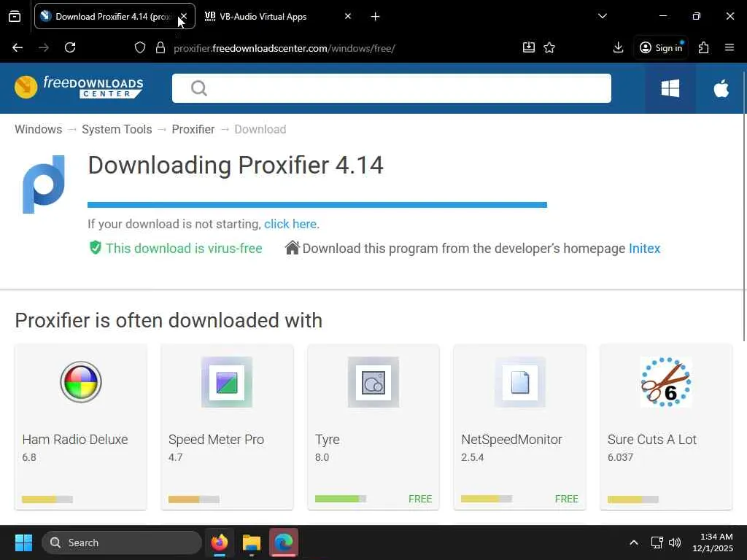The image size is (747, 560).
Task: Open the Speed Meter Pro card icon
Action: pyautogui.click(x=227, y=382)
